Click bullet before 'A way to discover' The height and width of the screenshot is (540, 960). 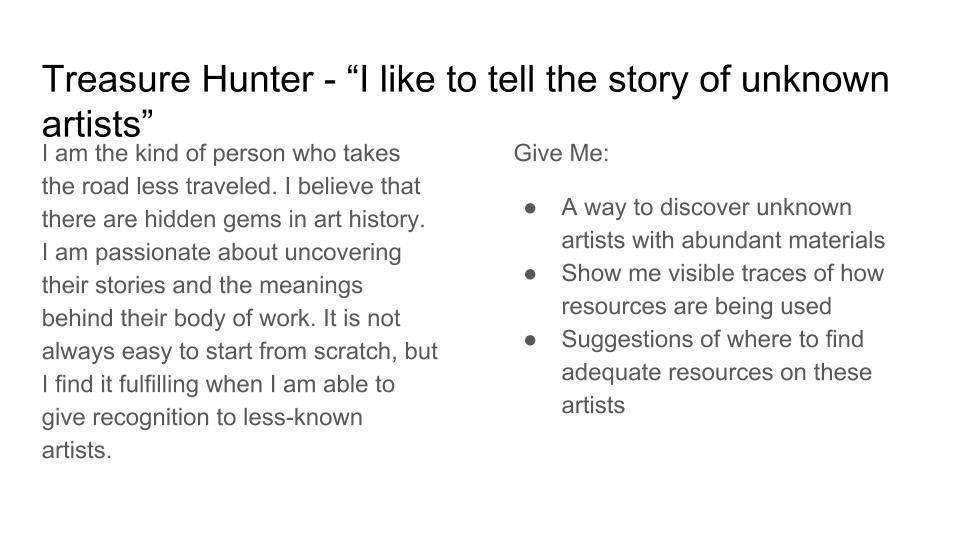[530, 208]
